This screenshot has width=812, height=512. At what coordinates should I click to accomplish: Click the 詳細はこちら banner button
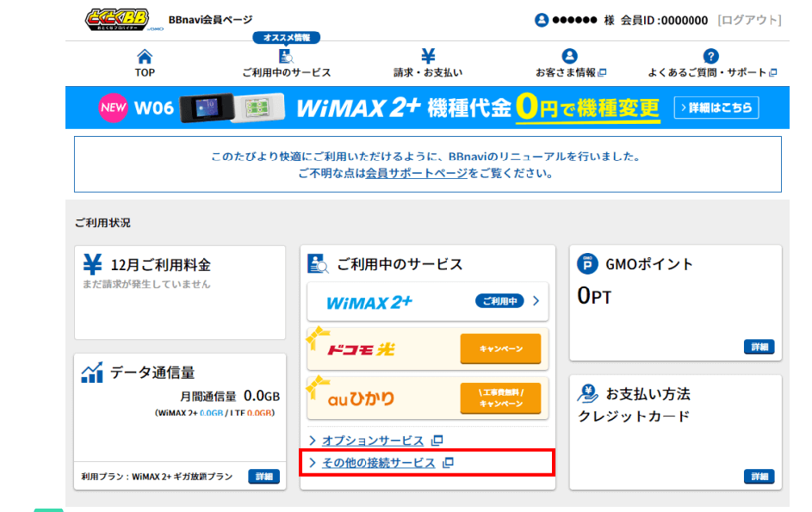coord(716,108)
